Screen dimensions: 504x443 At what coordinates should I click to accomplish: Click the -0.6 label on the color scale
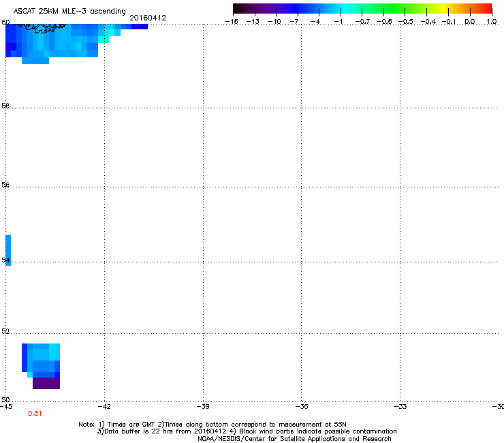point(384,22)
